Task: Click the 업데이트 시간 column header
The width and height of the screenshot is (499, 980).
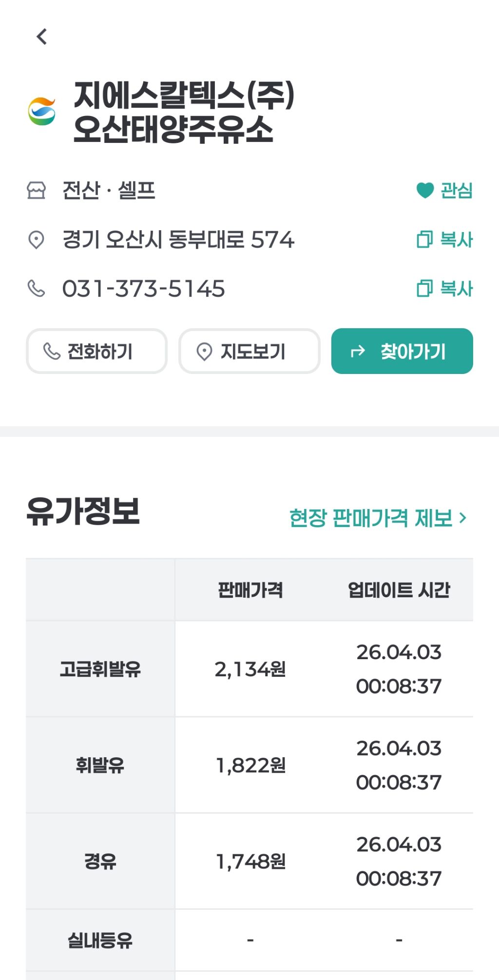Action: coord(399,590)
